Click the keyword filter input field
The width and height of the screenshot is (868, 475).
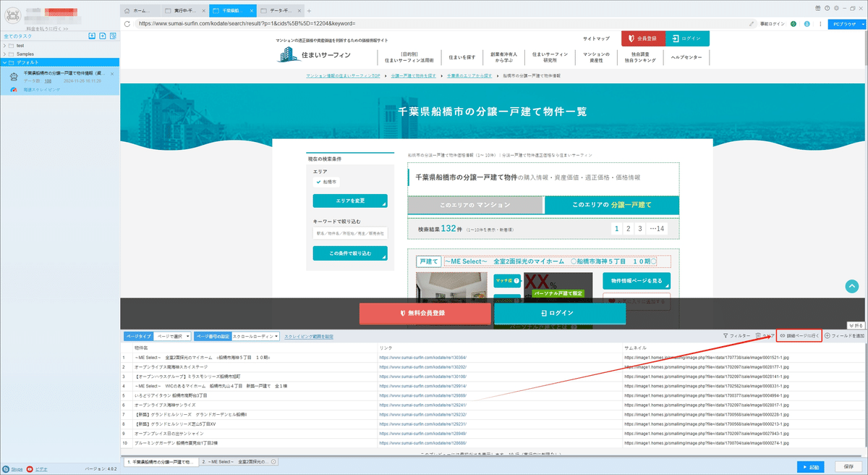[350, 234]
